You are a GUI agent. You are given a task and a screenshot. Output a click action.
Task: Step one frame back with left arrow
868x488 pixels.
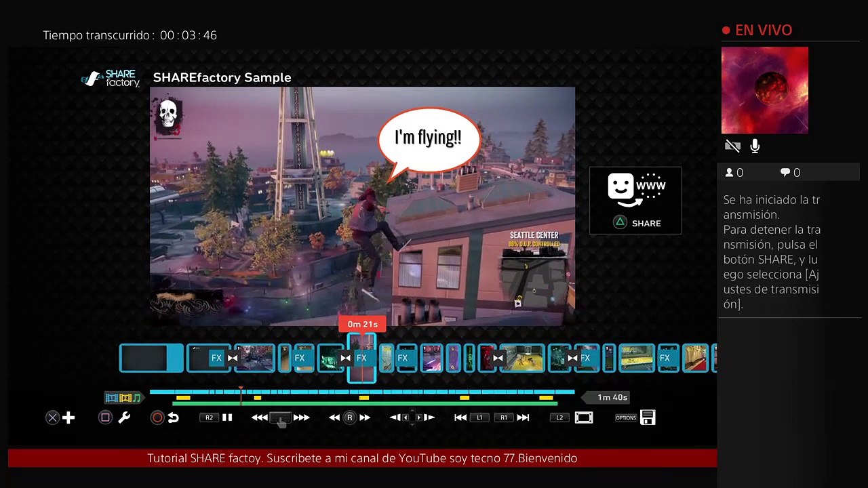point(395,418)
